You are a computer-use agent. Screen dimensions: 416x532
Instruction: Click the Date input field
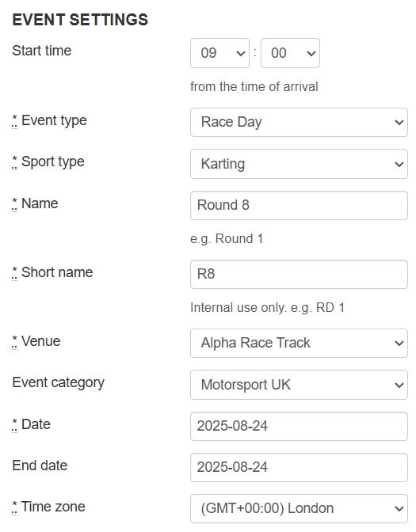click(x=299, y=426)
